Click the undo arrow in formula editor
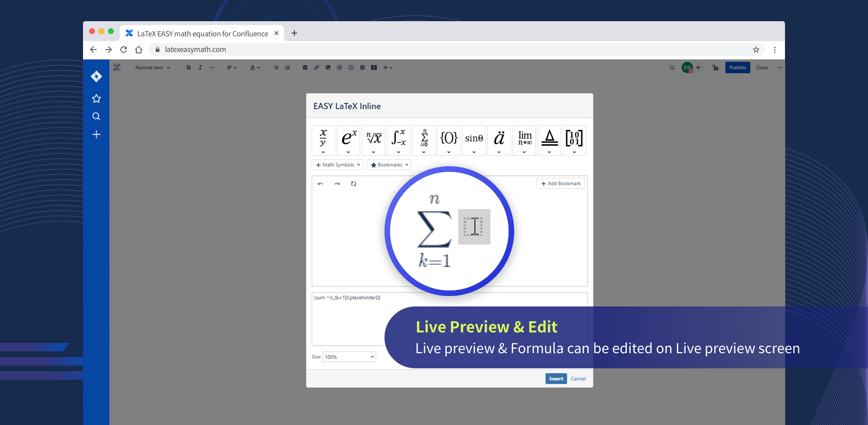The image size is (868, 425). coord(321,184)
